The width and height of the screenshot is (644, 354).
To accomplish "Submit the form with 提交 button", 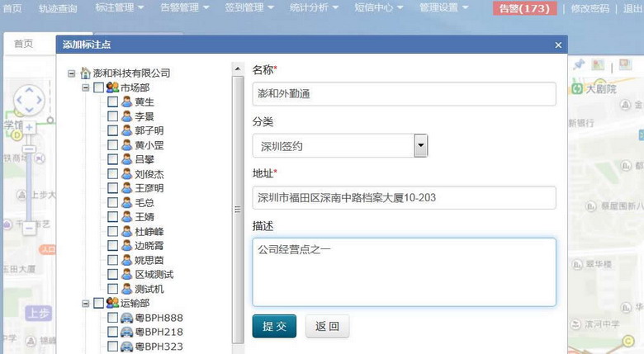I will tap(274, 326).
